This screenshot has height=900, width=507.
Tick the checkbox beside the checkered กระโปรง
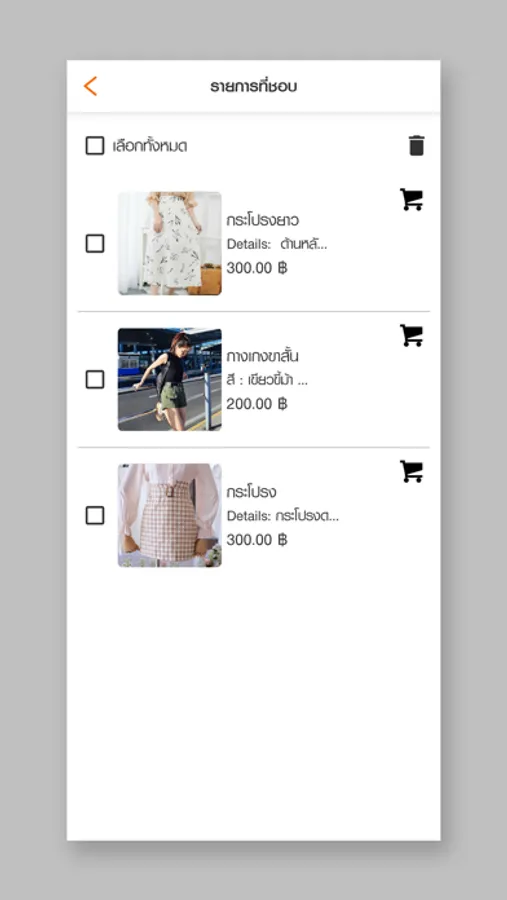(x=95, y=515)
